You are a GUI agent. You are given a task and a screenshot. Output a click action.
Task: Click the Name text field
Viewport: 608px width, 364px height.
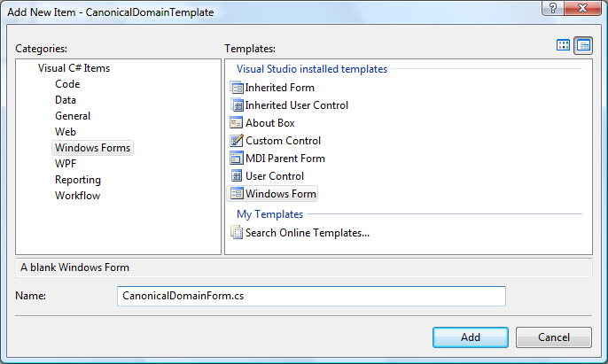[x=310, y=296]
